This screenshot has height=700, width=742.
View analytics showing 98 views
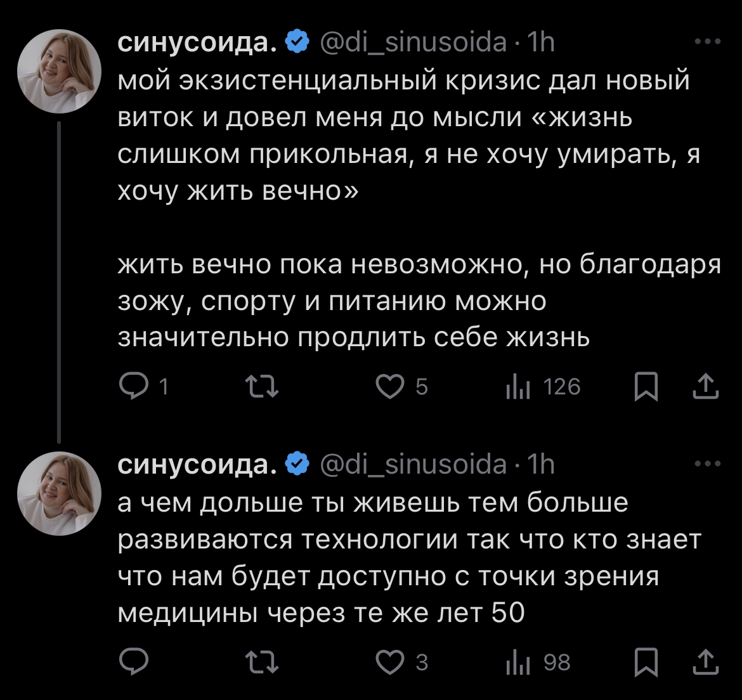click(517, 663)
